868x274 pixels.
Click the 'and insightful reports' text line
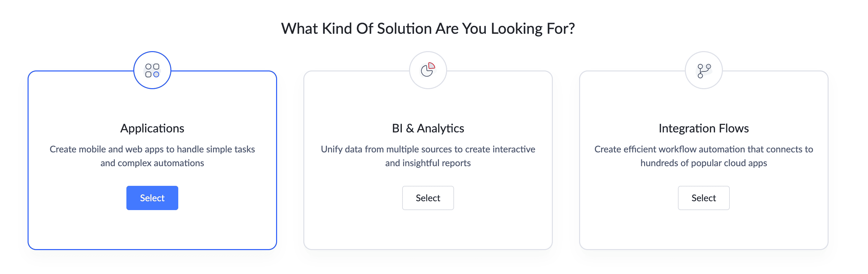pos(428,163)
